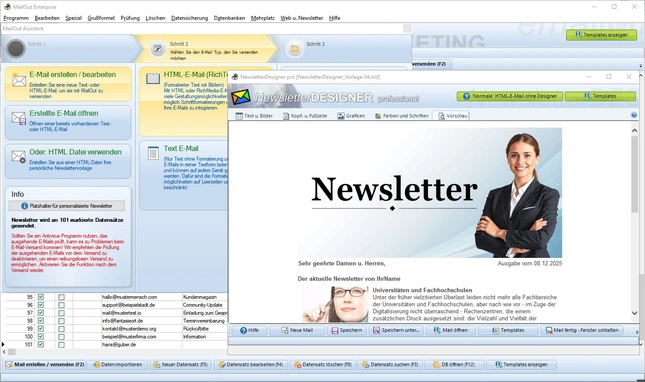
Task: Click table horizontal scrollbar thumb
Action: pos(12,352)
